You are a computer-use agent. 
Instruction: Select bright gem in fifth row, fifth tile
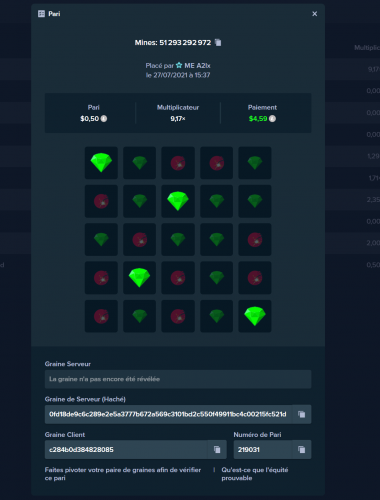pyautogui.click(x=255, y=316)
